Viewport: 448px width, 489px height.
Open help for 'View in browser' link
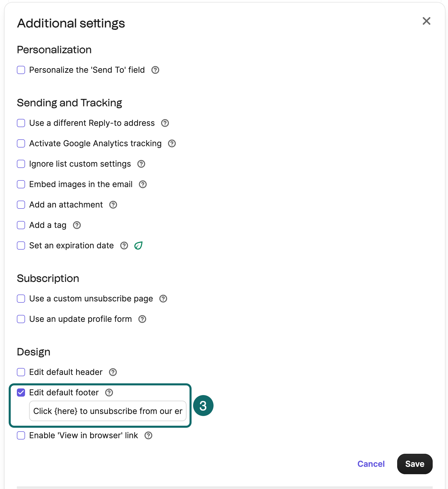(148, 435)
